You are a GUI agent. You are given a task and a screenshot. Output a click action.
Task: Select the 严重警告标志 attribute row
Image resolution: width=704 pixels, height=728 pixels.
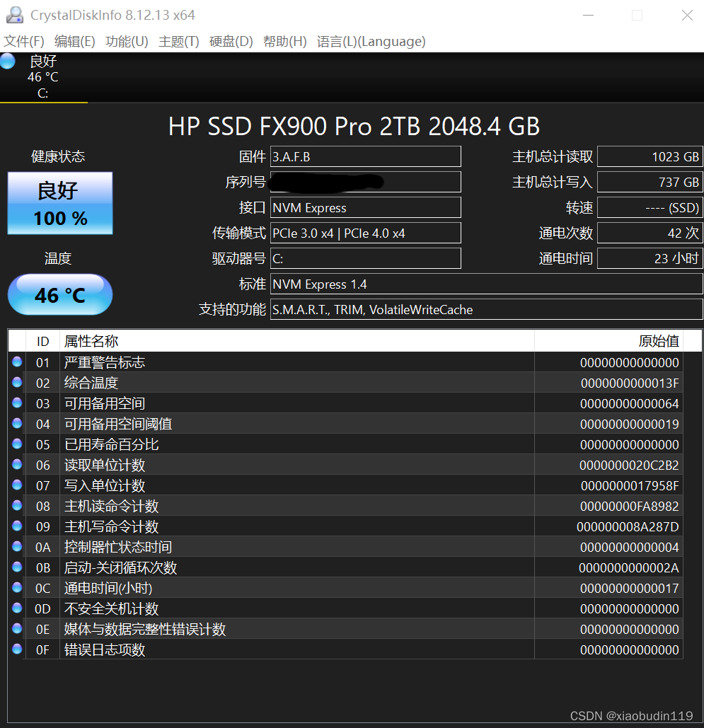(345, 362)
